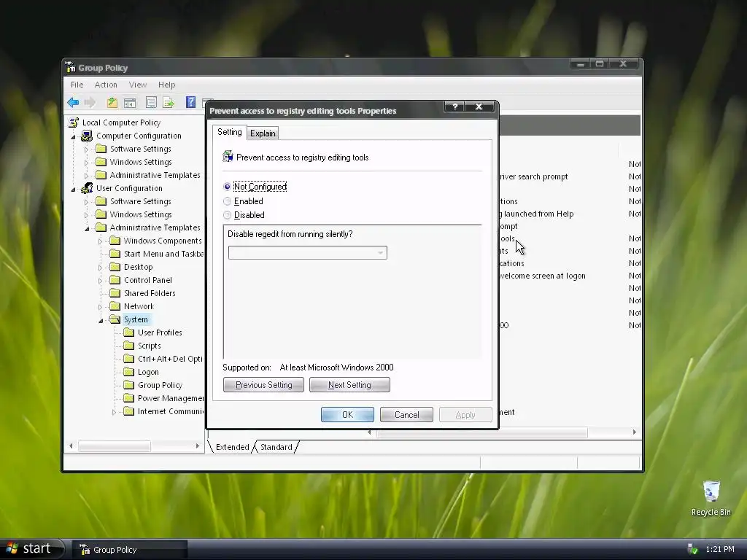The image size is (747, 560).
Task: Click the system tray network icon
Action: click(x=693, y=549)
